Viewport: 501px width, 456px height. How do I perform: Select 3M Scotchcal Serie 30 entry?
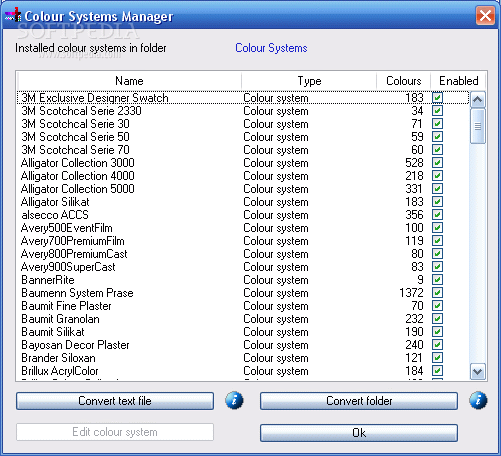point(243,124)
